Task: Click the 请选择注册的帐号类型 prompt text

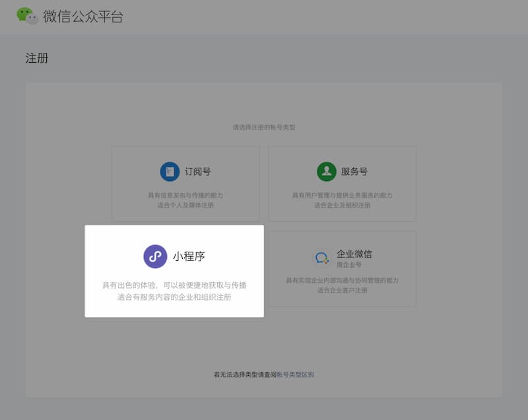Action: (x=264, y=127)
